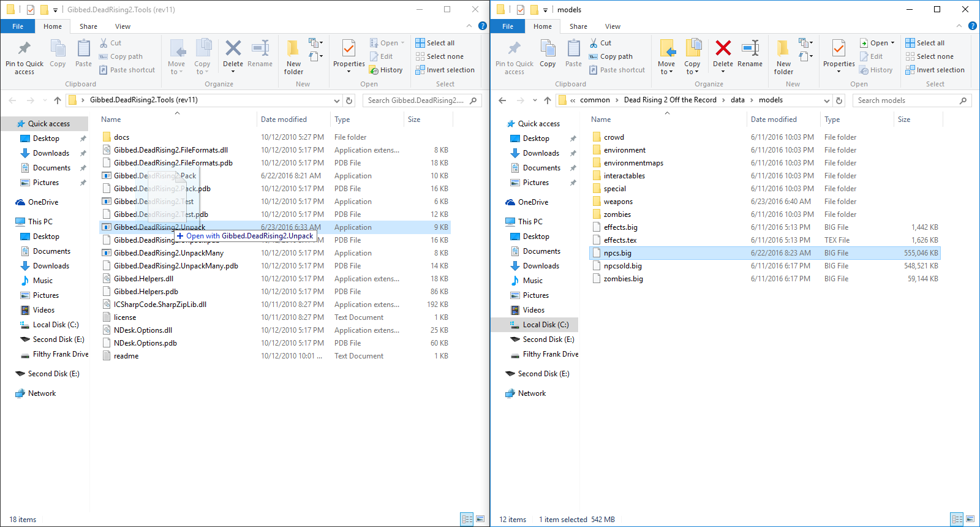Go up one level in Gibbed tools window
The image size is (980, 527).
pos(58,100)
